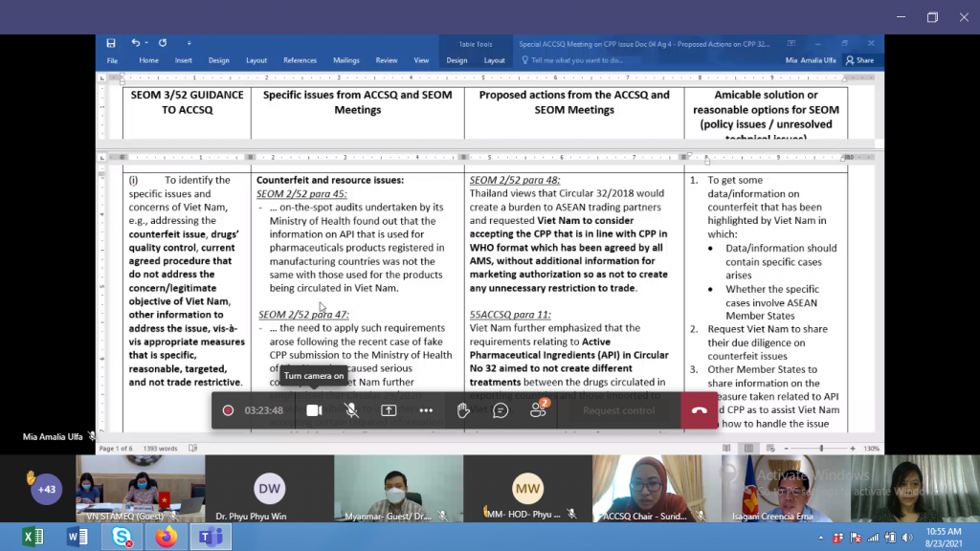
Task: Select Dr. Phyu Phyu Win tile
Action: click(269, 489)
